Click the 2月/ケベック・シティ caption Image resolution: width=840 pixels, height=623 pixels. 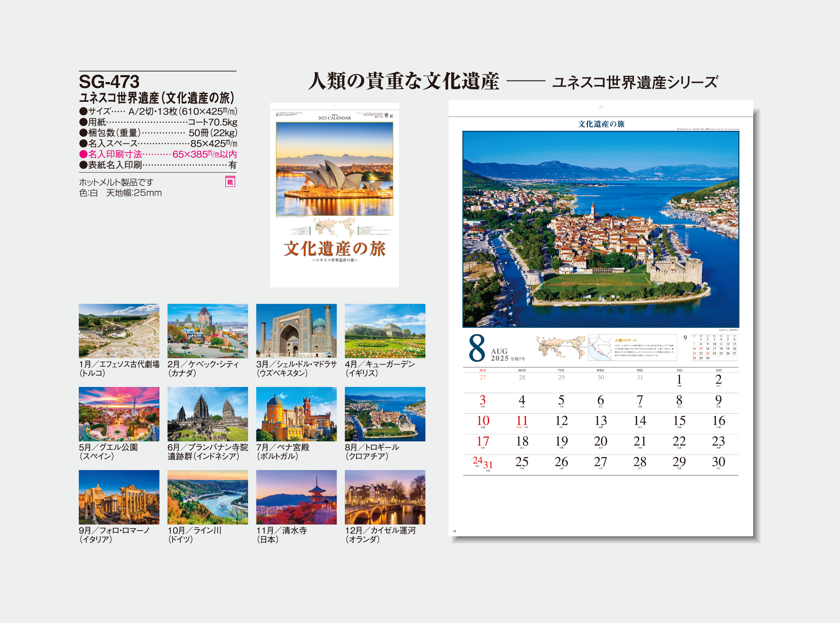tap(203, 369)
